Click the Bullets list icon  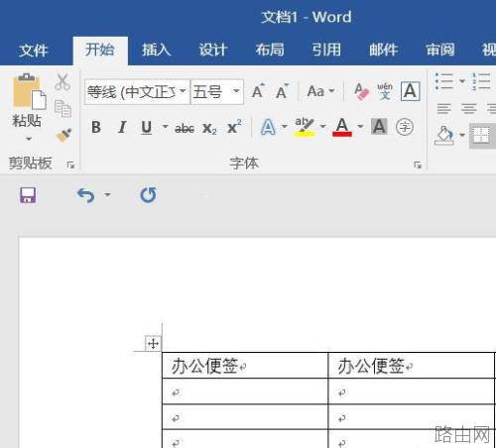[443, 81]
